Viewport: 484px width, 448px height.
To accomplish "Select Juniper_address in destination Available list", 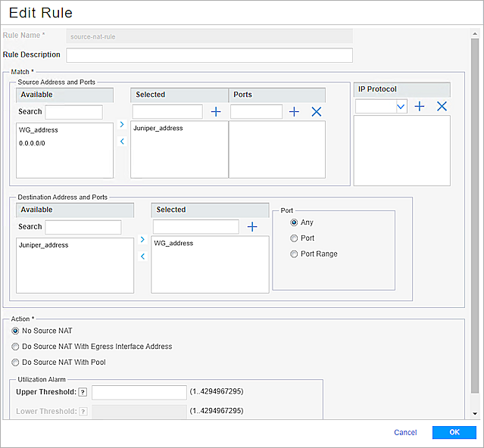I will point(43,245).
